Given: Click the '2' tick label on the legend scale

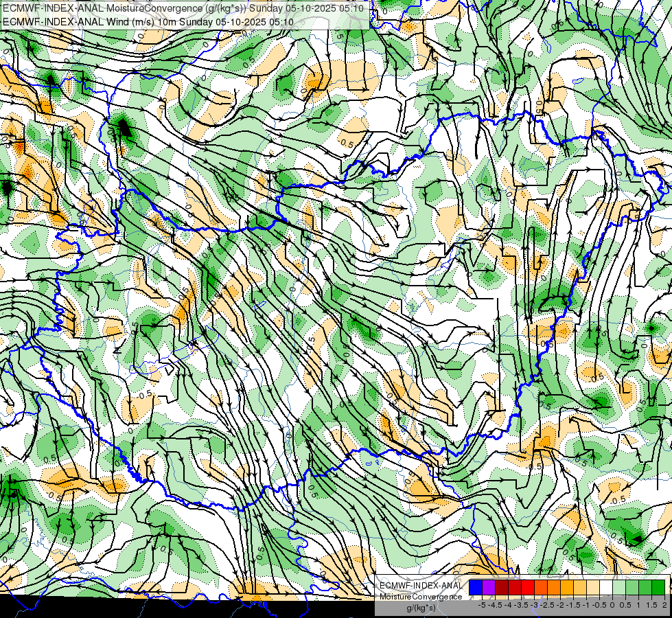Looking at the screenshot, I should tap(664, 605).
